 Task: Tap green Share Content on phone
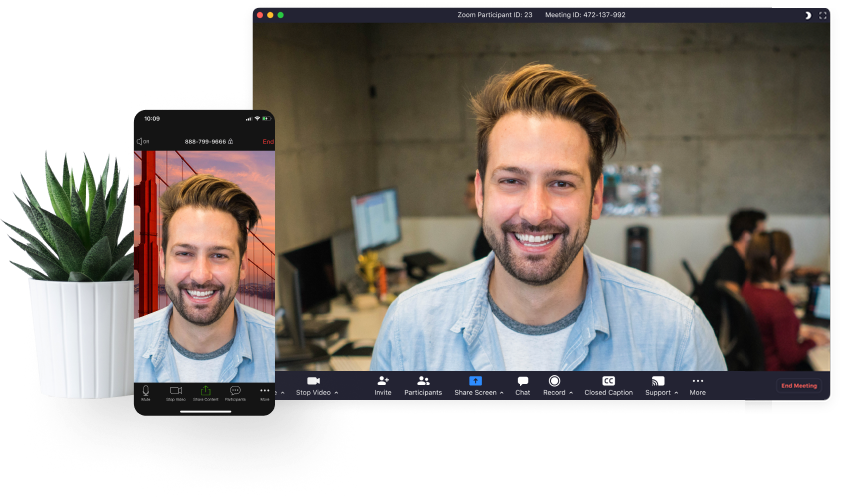click(x=205, y=393)
